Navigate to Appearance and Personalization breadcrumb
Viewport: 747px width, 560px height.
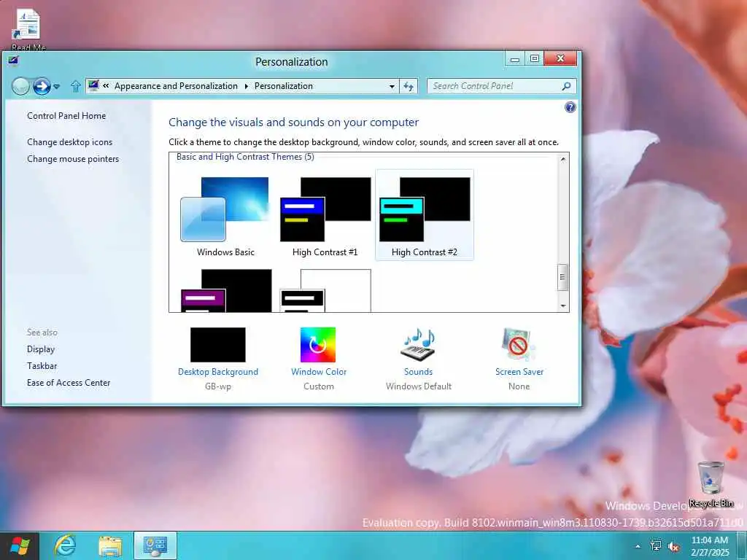pos(176,86)
